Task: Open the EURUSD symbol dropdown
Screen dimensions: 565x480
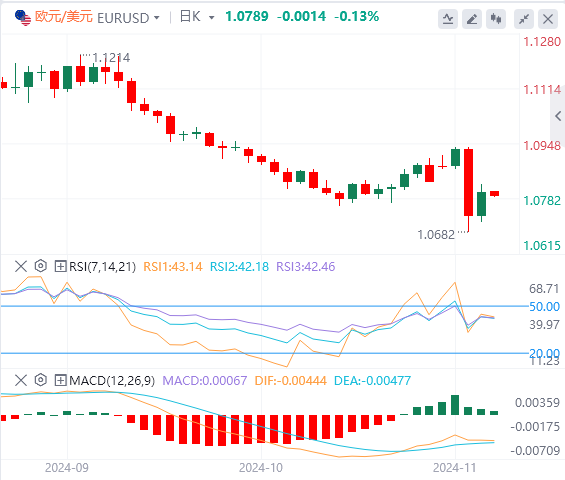Action: pyautogui.click(x=128, y=18)
